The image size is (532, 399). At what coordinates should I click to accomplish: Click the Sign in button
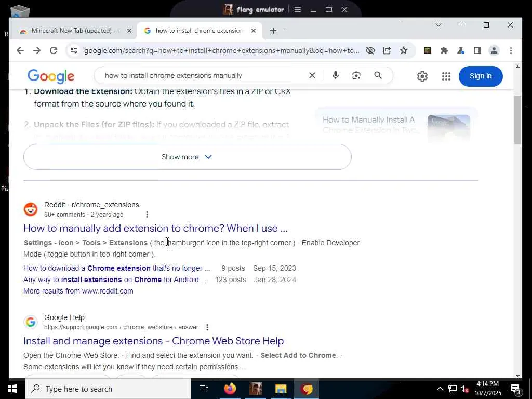481,76
